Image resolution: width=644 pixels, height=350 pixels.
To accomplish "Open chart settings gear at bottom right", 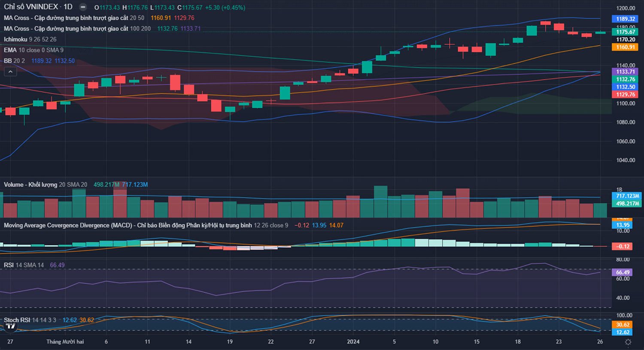I will pos(628,342).
